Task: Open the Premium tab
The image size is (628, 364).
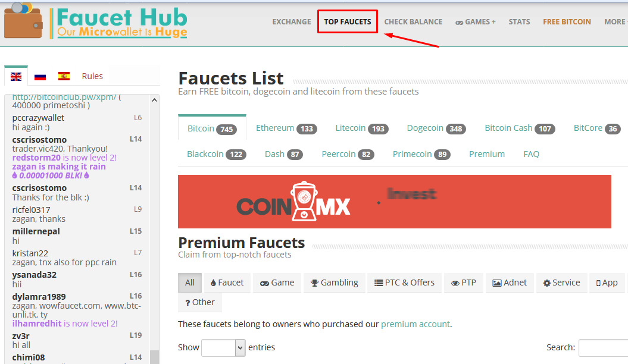Action: click(486, 154)
